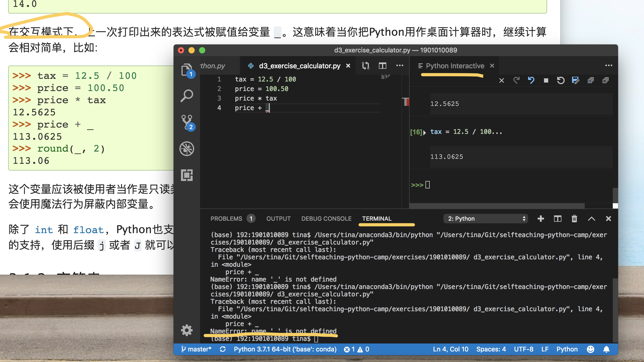
Task: Click Redo in Python Interactive toolbar
Action: pos(516,80)
